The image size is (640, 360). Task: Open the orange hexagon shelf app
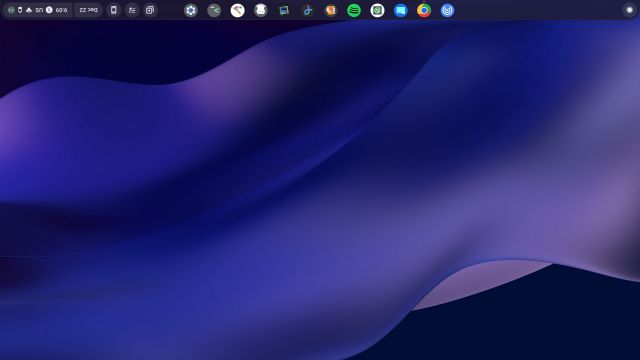pos(331,10)
